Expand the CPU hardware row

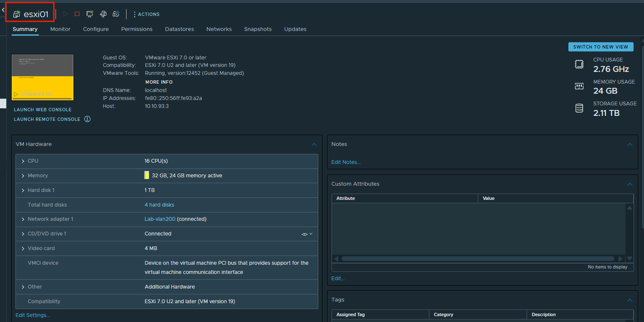pyautogui.click(x=23, y=161)
